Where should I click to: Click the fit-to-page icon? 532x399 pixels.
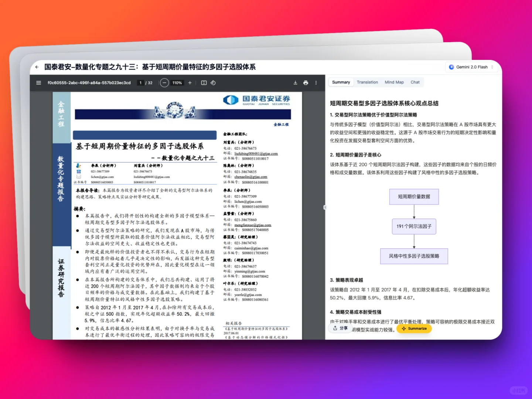coord(204,82)
